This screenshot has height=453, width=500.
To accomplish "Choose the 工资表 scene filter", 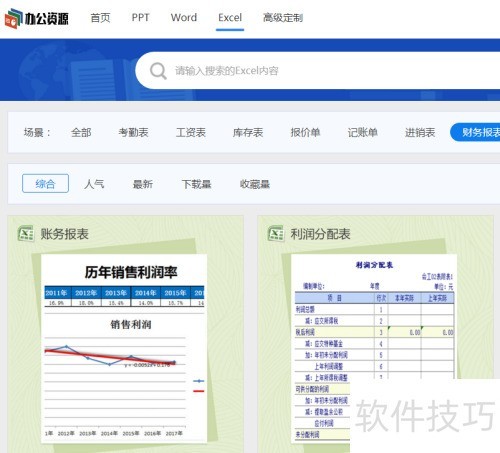I will (191, 132).
